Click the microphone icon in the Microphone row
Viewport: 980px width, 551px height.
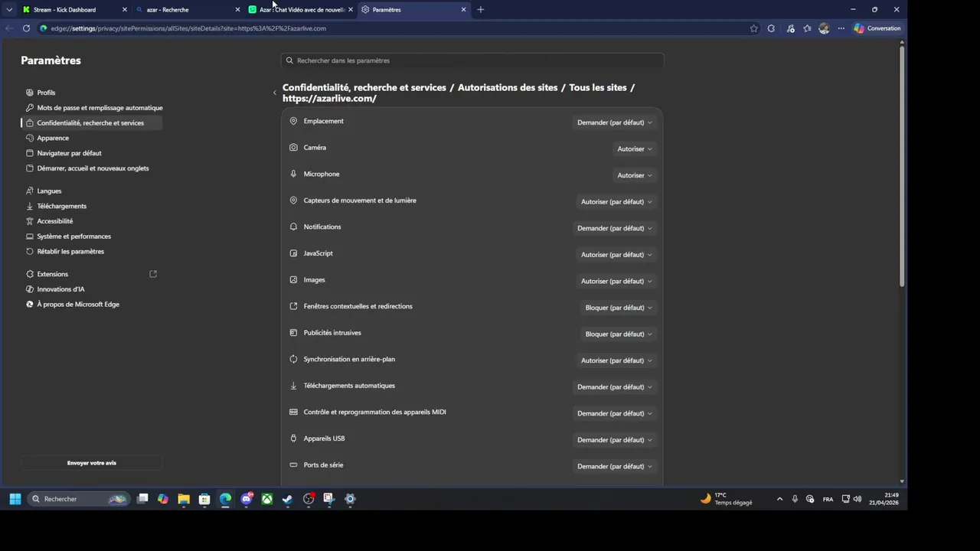coord(293,174)
